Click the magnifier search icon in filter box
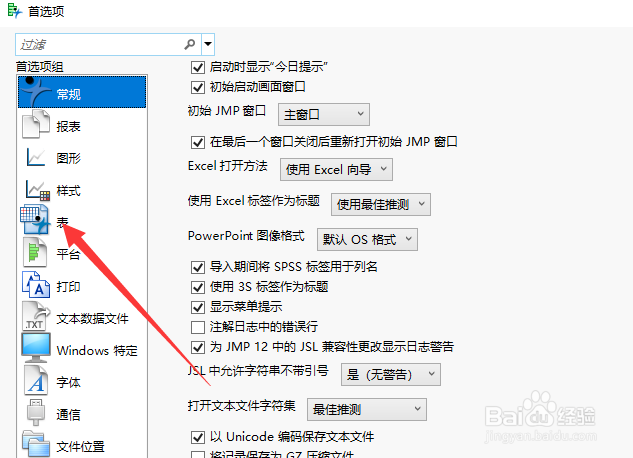This screenshot has width=633, height=458. (189, 44)
